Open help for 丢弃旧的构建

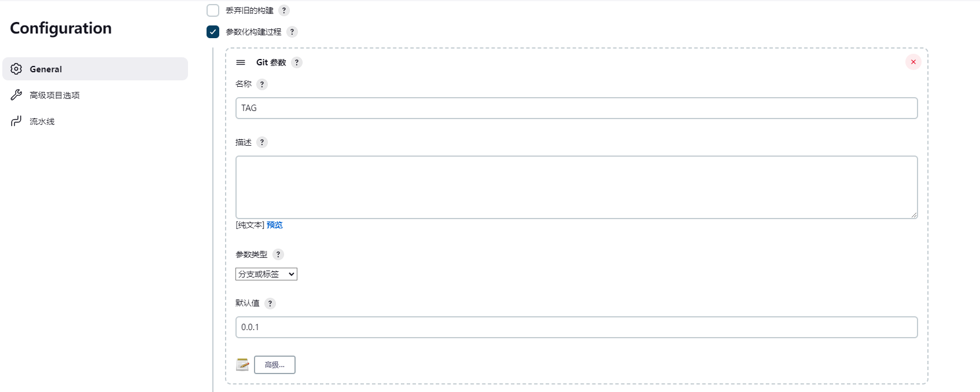(284, 10)
